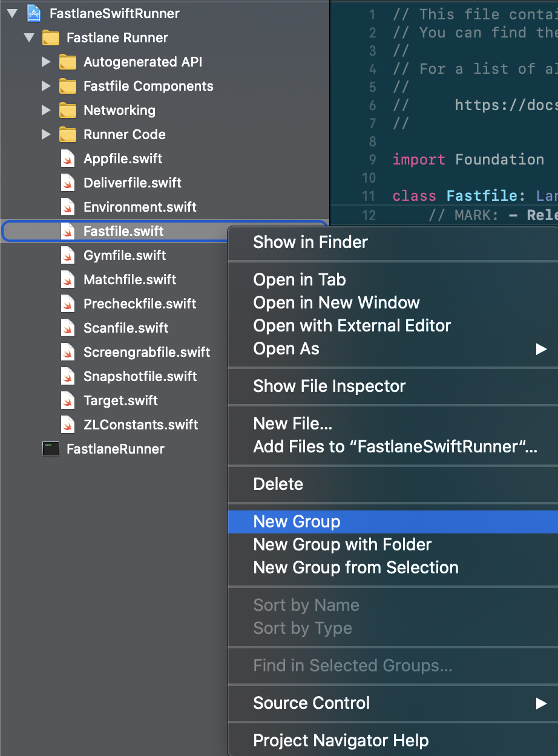
Task: Click the Fastfile.swift file icon
Action: (x=68, y=231)
